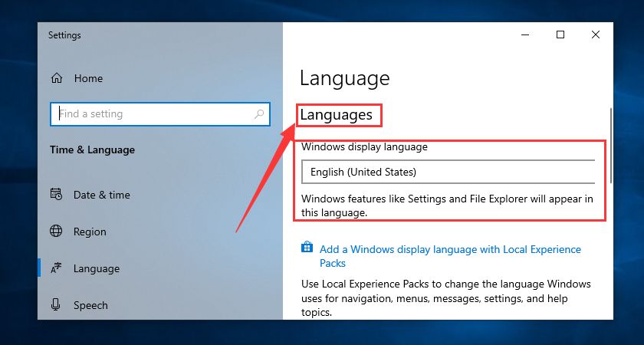644x345 pixels.
Task: Click the magnifier icon in search box
Action: click(259, 113)
